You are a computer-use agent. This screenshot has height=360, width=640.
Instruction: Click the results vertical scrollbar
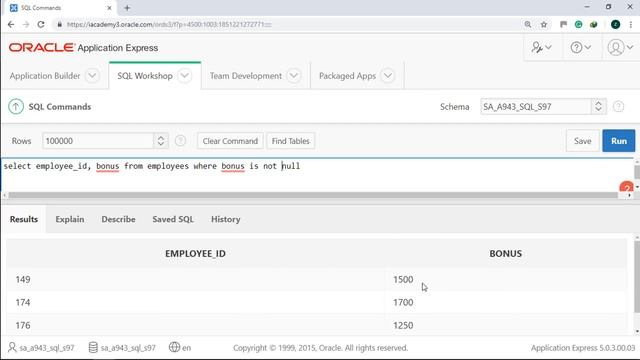tap(637, 278)
